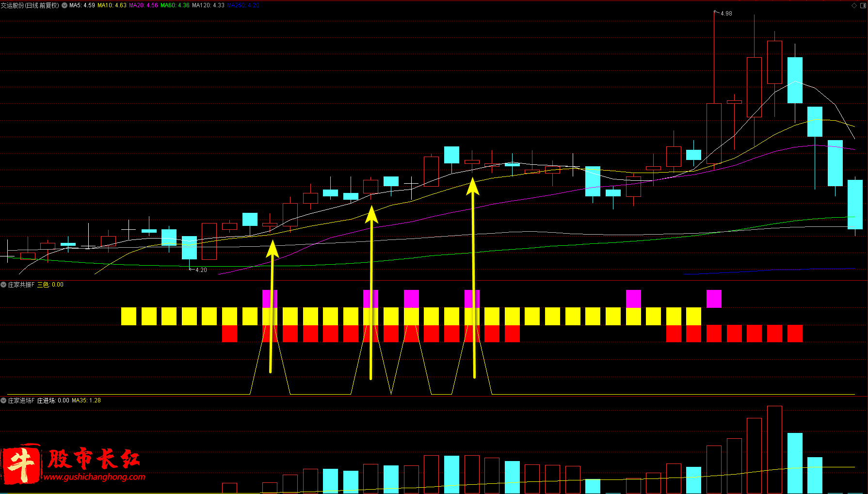Open the 庄家进场F indicator dropdown arrow
868x494 pixels.
[3, 400]
